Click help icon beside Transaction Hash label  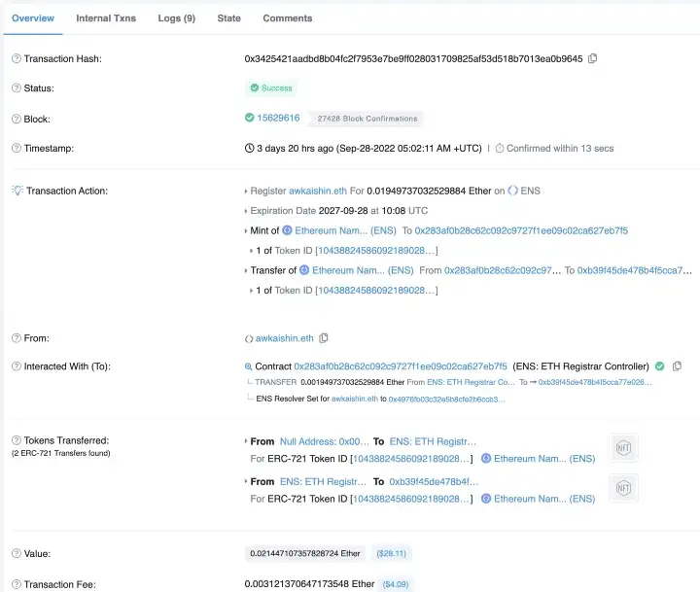[16, 59]
